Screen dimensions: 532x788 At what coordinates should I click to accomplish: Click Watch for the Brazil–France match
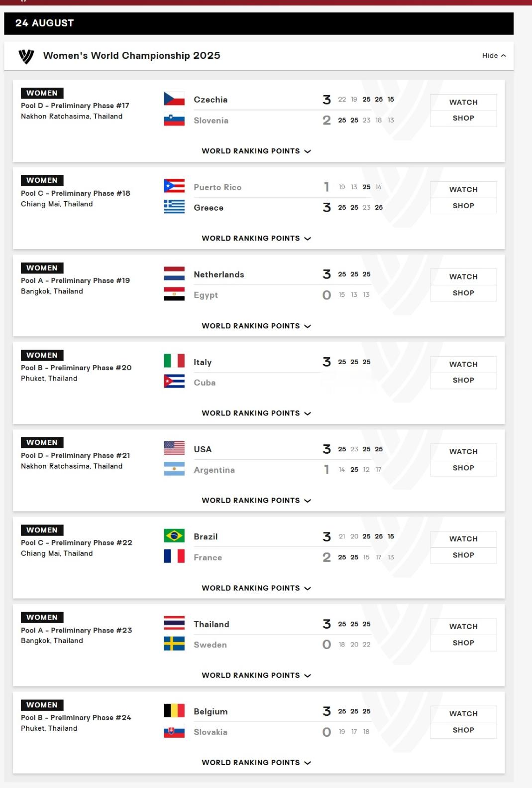[x=463, y=539]
